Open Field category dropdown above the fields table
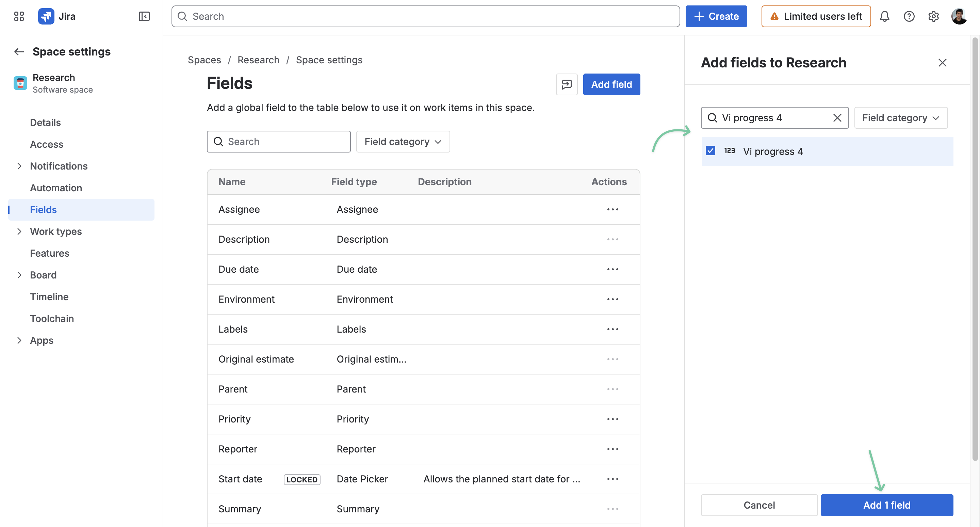Image resolution: width=980 pixels, height=527 pixels. pyautogui.click(x=403, y=142)
